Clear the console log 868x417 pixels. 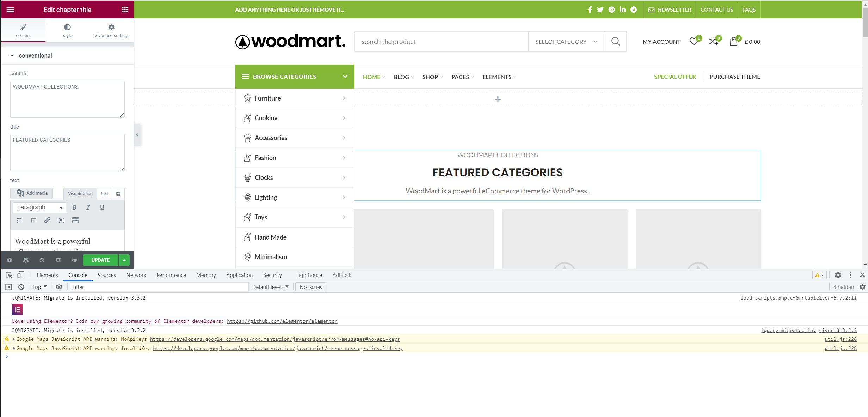21,287
